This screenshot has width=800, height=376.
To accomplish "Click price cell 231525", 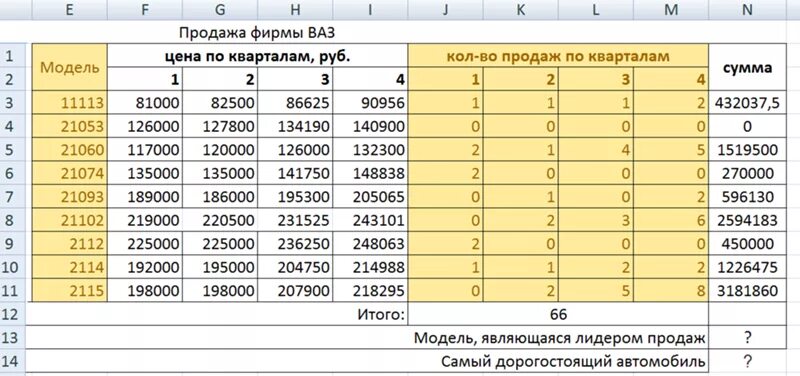I will pyautogui.click(x=295, y=220).
